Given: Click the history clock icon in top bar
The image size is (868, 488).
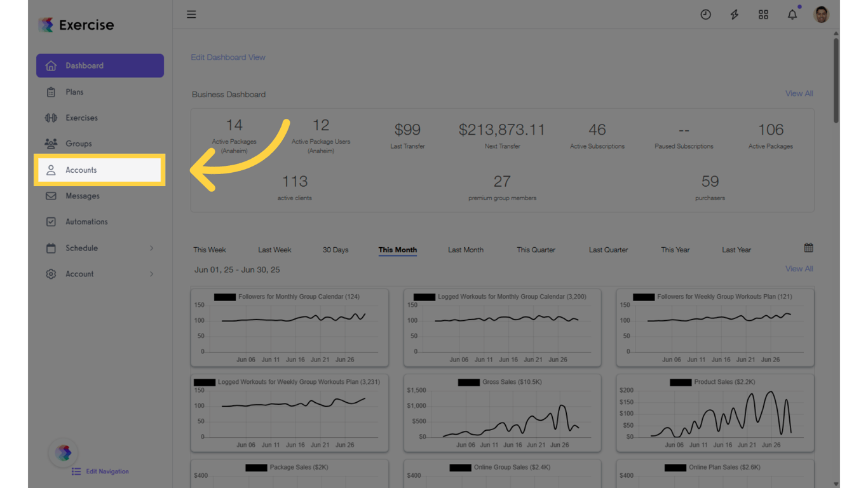Looking at the screenshot, I should (705, 14).
